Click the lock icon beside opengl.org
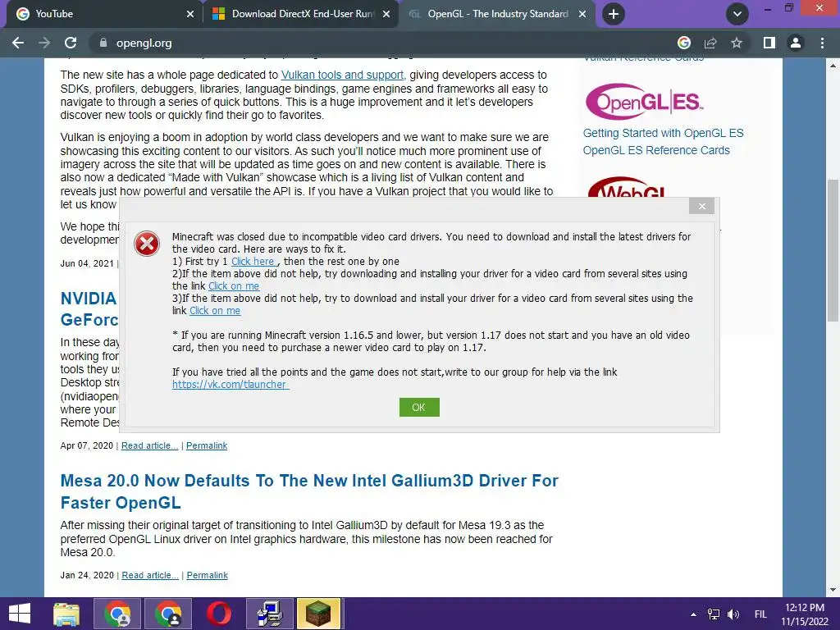This screenshot has height=630, width=840. [103, 43]
